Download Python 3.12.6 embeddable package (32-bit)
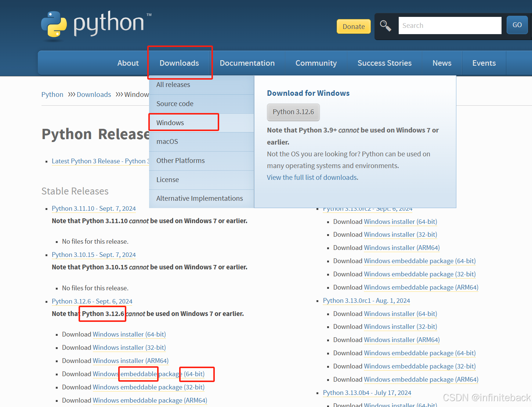This screenshot has height=407, width=532. click(x=149, y=387)
